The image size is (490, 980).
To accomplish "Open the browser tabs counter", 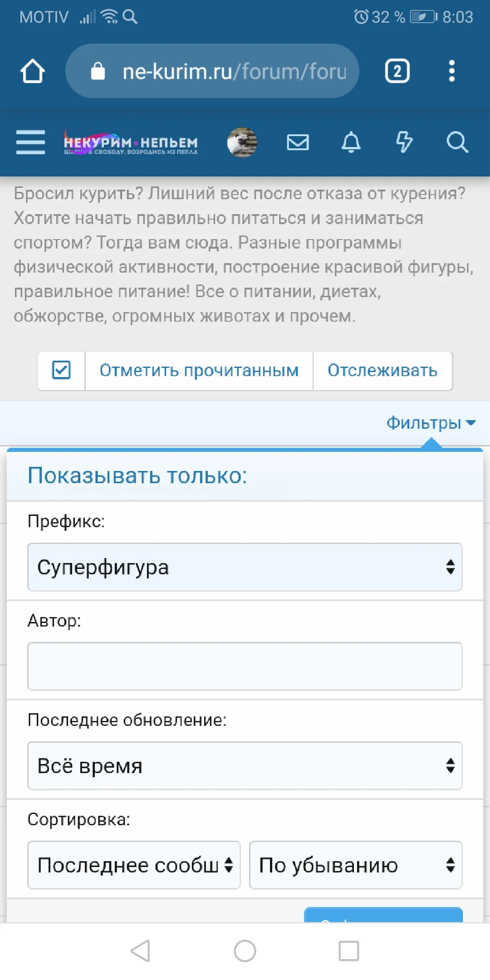I will [397, 71].
